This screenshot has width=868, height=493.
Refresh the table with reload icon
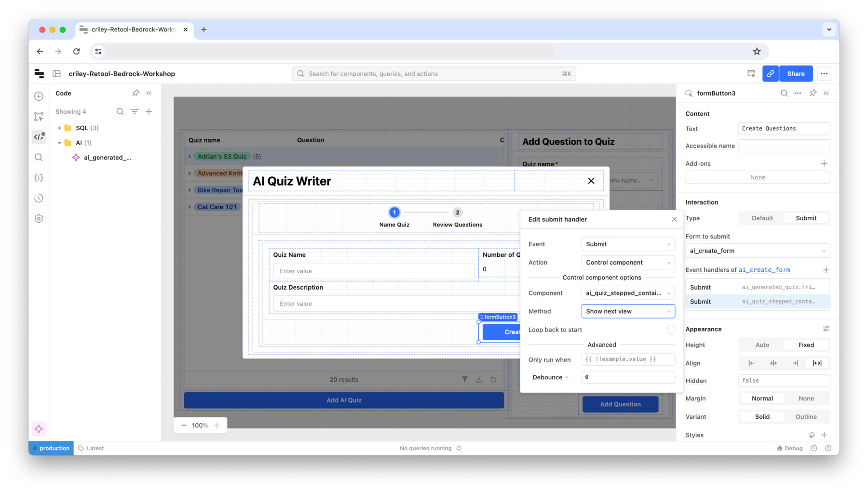(493, 380)
